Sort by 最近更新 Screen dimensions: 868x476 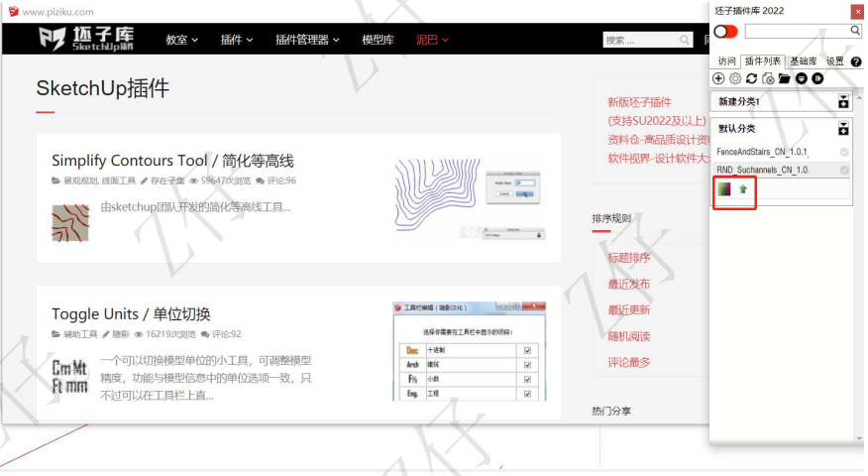(629, 309)
